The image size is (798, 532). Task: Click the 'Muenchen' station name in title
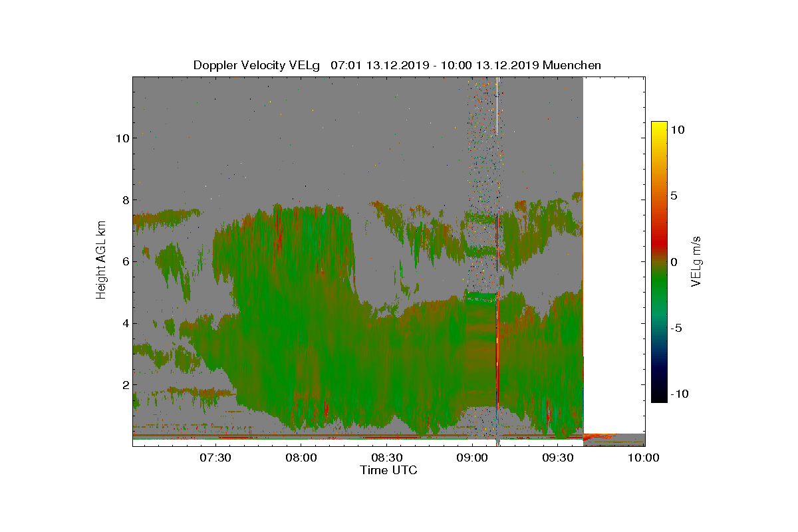[x=572, y=65]
